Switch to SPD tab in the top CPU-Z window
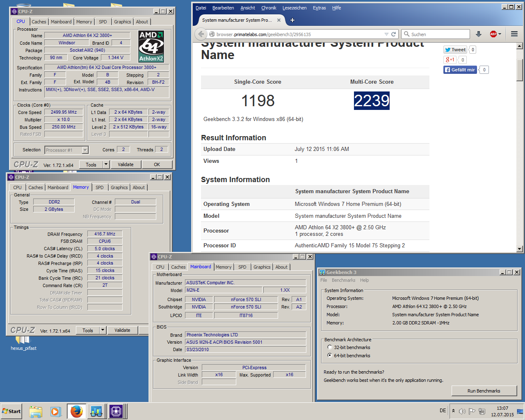Image resolution: width=525 pixels, height=420 pixels. tap(103, 22)
